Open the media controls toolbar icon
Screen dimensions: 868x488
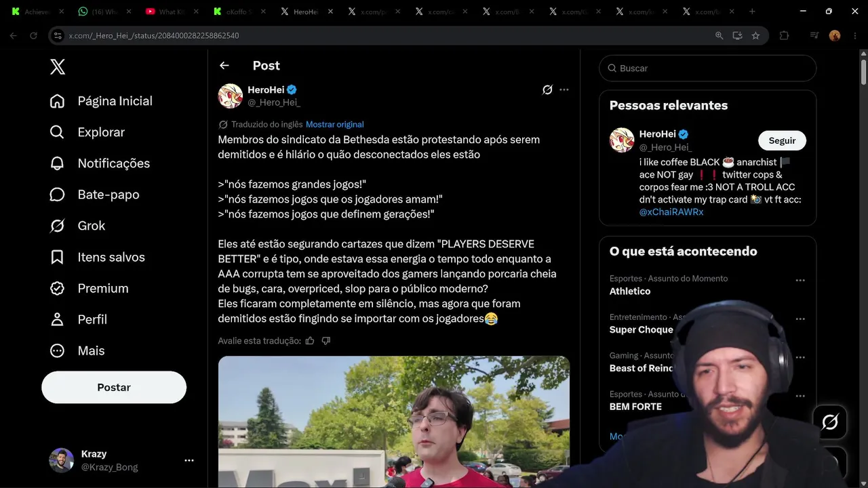point(814,35)
